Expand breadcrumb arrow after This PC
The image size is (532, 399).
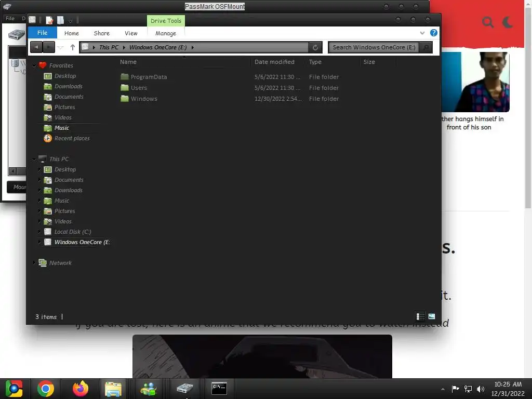pyautogui.click(x=124, y=47)
